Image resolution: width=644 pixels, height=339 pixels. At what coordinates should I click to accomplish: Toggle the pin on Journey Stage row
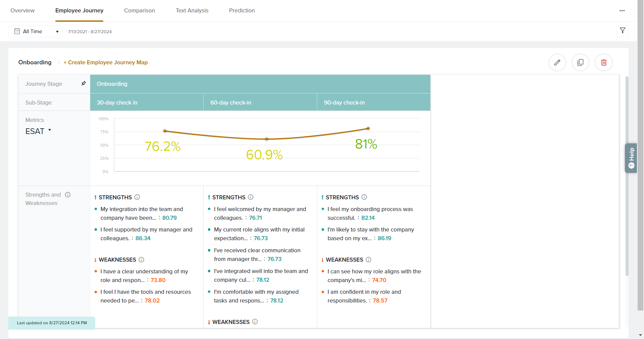coord(84,83)
